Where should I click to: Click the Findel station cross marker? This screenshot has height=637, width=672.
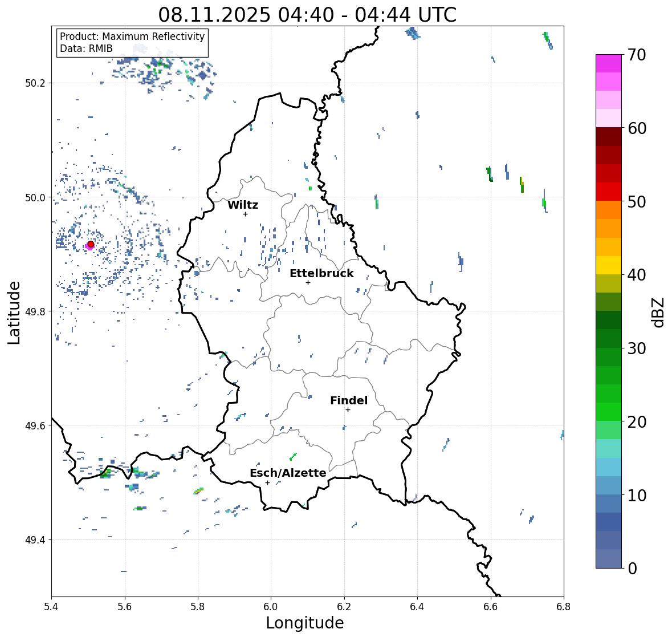point(348,410)
